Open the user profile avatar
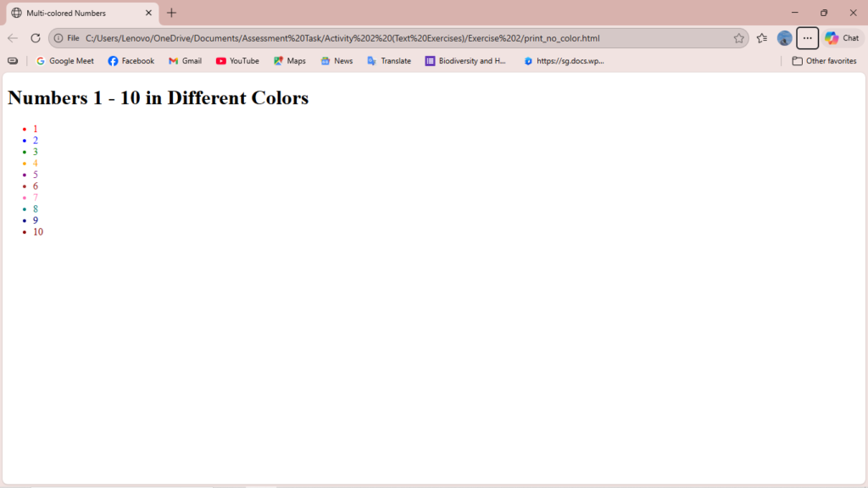The image size is (868, 488). point(785,38)
